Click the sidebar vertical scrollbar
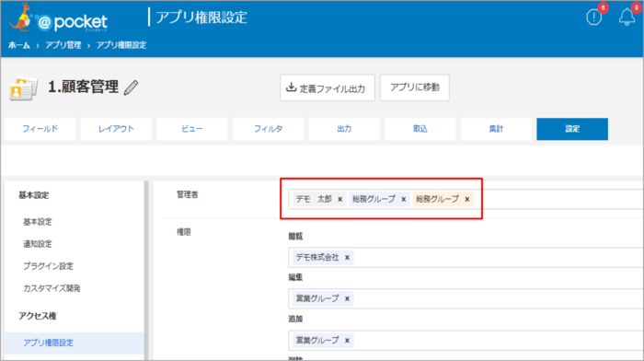644x361 pixels. tap(145, 270)
